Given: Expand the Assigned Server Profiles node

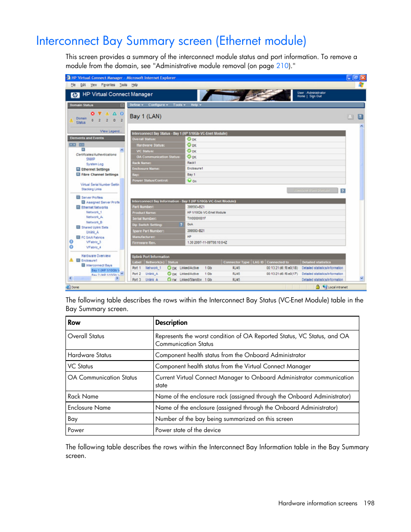Looking at the screenshot, I should [x=83, y=202].
